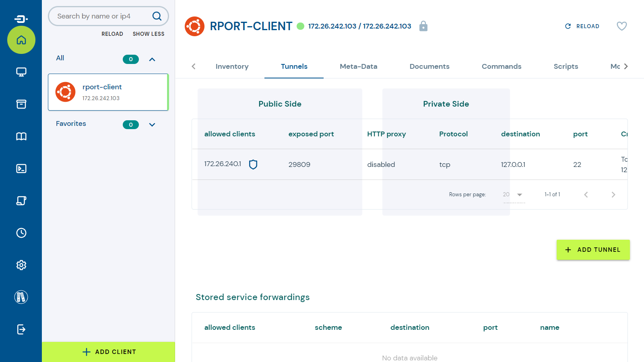Expand the Favorites group
The width and height of the screenshot is (644, 362).
(152, 125)
